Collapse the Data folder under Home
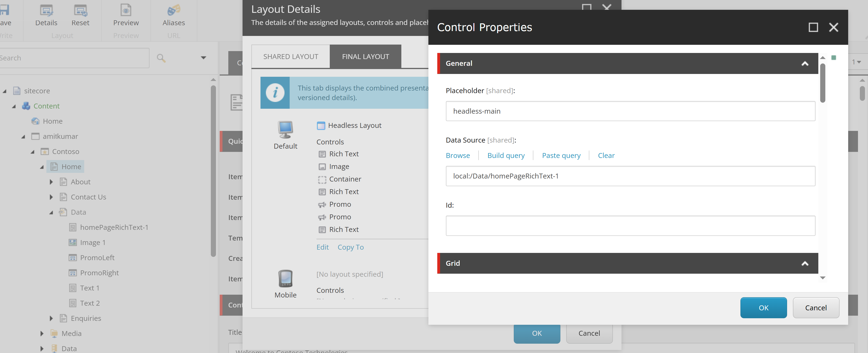The image size is (868, 353). tap(51, 212)
